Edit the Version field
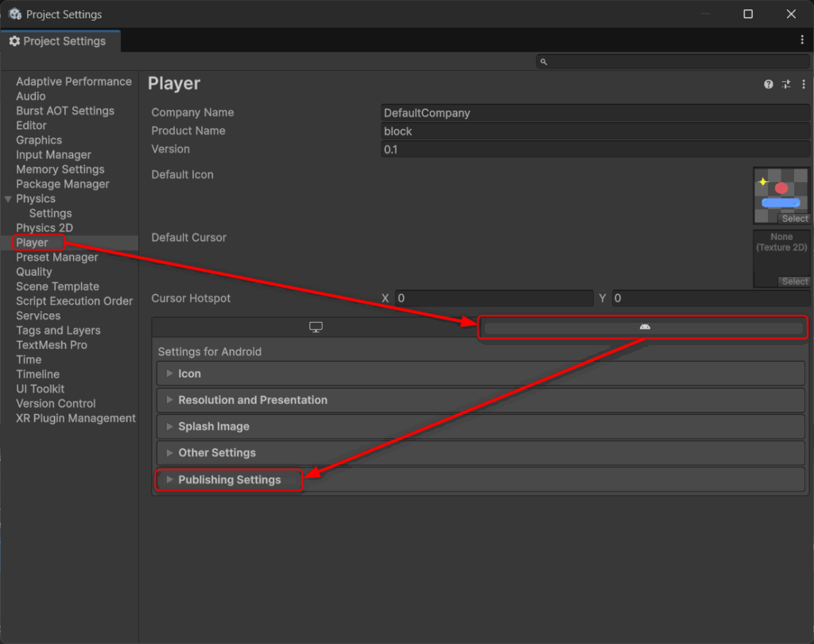 coord(595,149)
